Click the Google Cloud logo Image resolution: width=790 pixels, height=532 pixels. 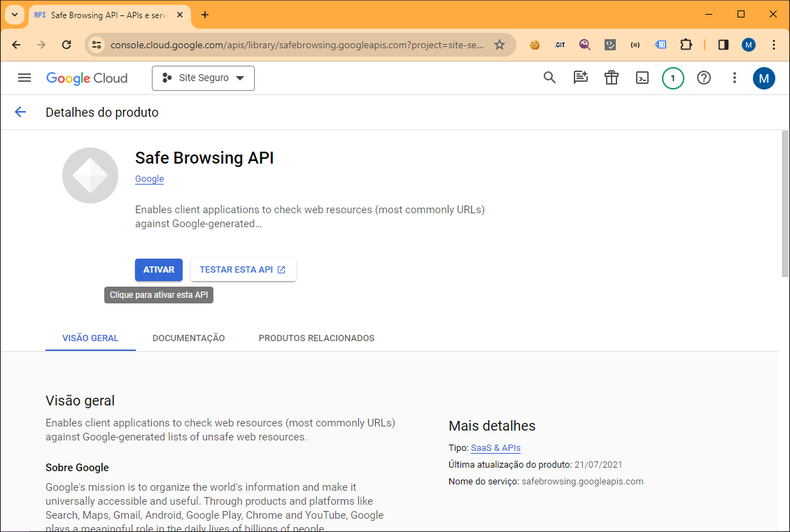pos(87,78)
